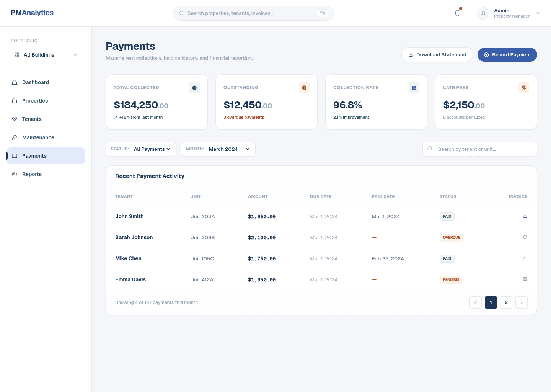Select page 1 of payments
The height and width of the screenshot is (392, 551).
click(491, 302)
